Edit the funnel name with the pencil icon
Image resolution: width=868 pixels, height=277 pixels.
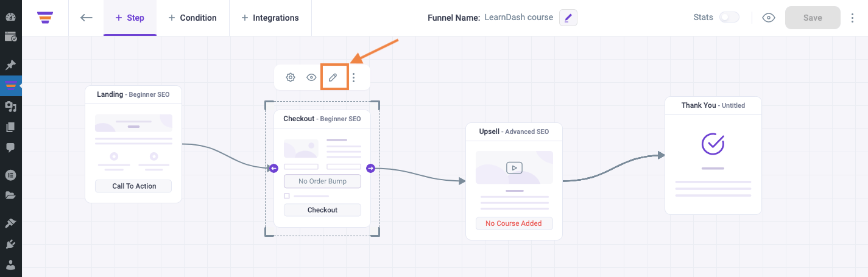click(568, 18)
